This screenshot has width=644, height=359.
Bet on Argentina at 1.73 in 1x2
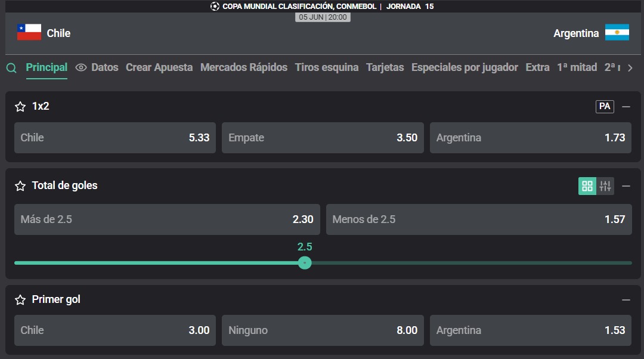click(x=531, y=138)
